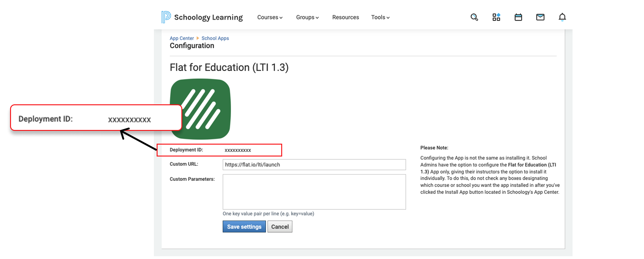Click the Cancel button

(x=280, y=227)
